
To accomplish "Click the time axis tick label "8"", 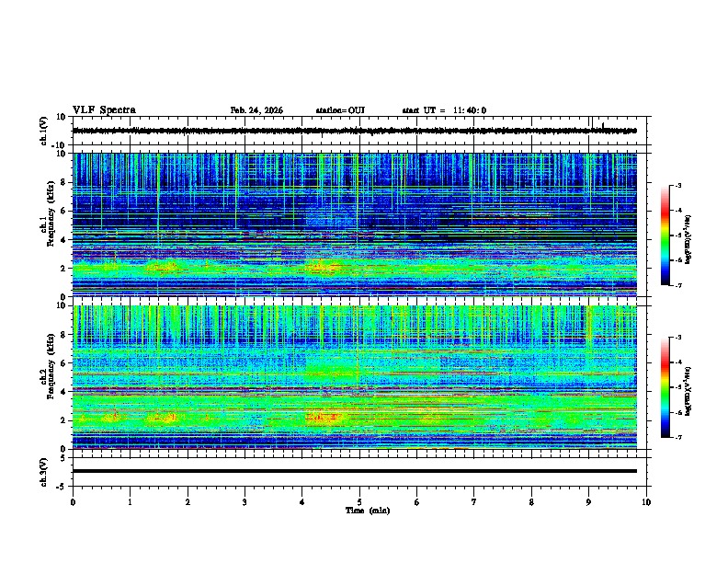I will click(x=531, y=502).
